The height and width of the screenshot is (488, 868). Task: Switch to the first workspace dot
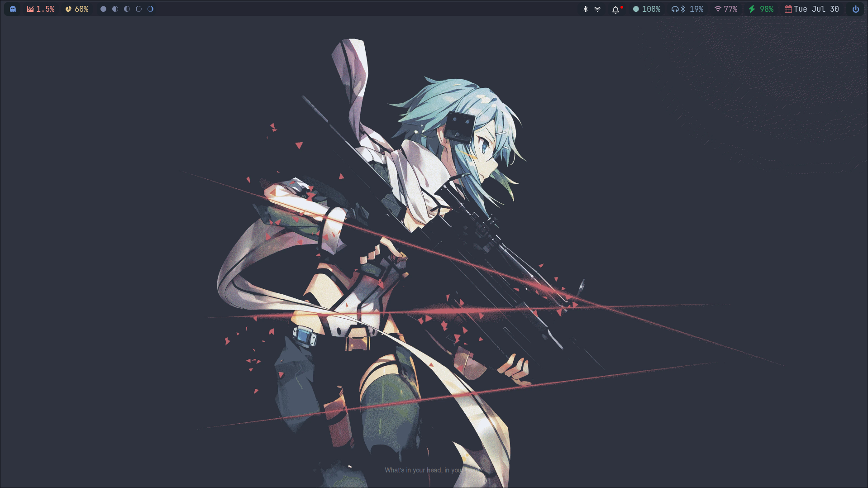pyautogui.click(x=103, y=9)
